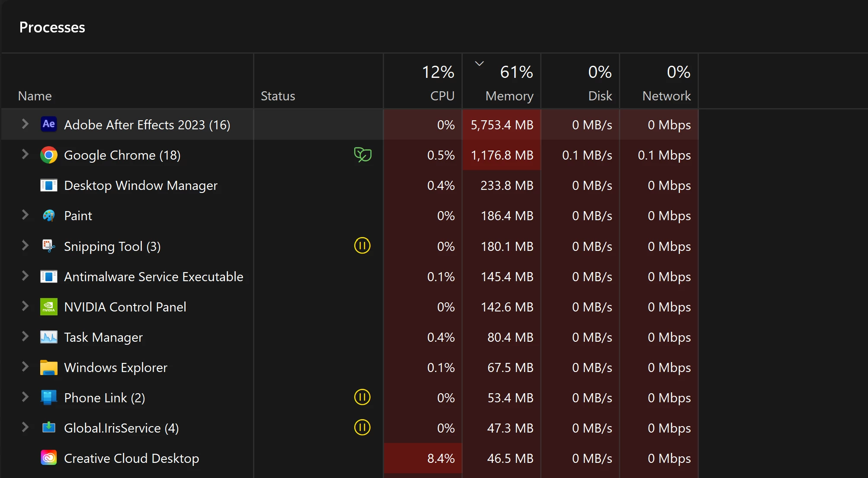The image size is (868, 478).
Task: Click the Creative Cloud Desktop icon
Action: click(x=49, y=458)
